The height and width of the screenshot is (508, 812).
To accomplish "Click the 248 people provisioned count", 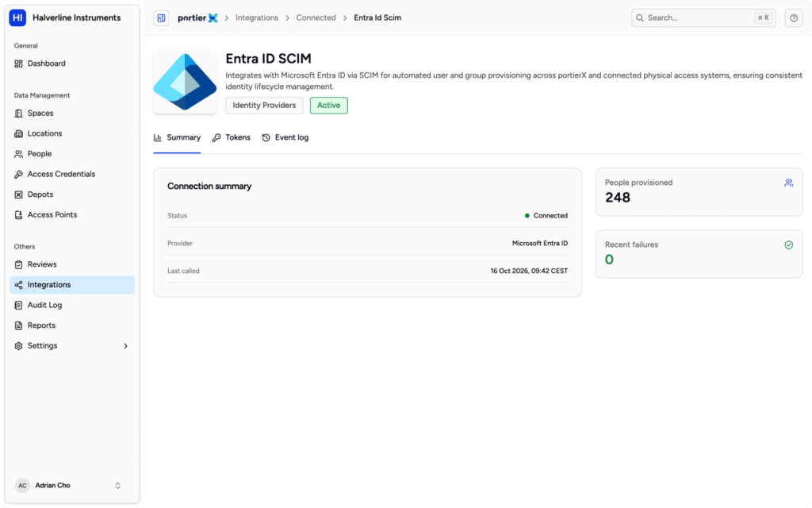I will [x=617, y=198].
